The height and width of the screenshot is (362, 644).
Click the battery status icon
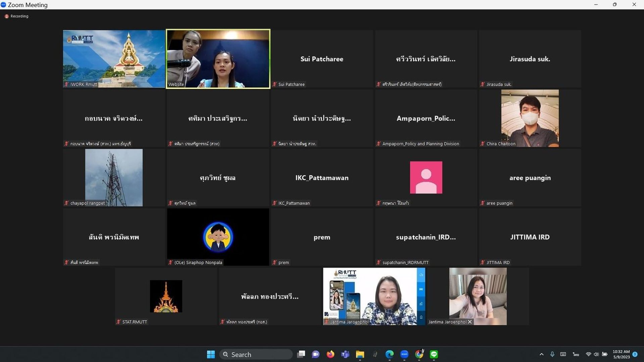(x=605, y=354)
